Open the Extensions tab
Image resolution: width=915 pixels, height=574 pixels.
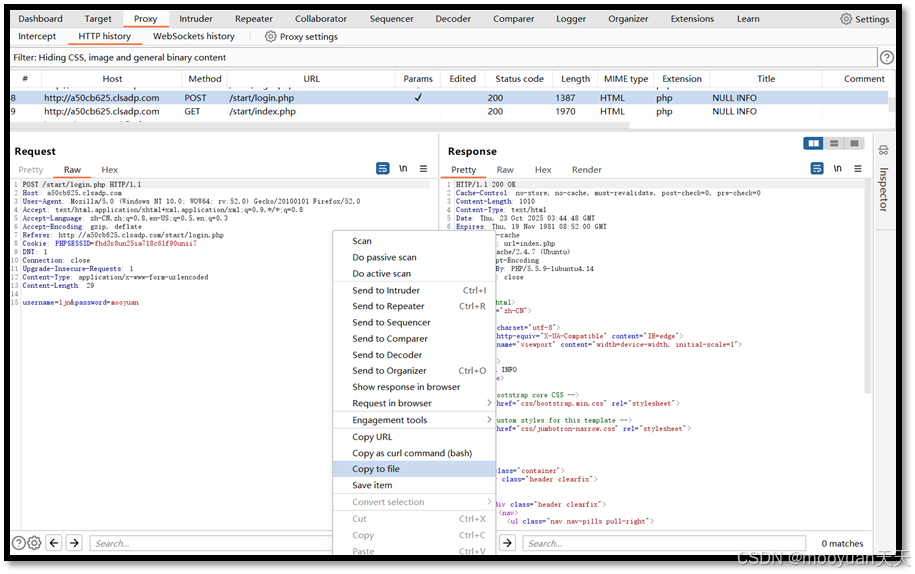[x=692, y=19]
